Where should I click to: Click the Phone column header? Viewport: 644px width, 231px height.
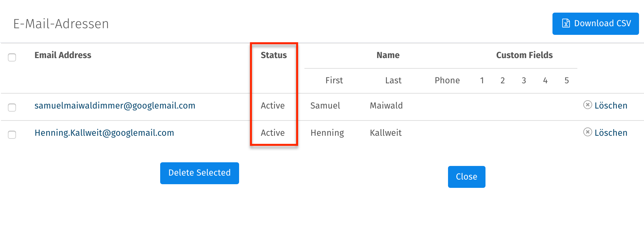coord(447,80)
